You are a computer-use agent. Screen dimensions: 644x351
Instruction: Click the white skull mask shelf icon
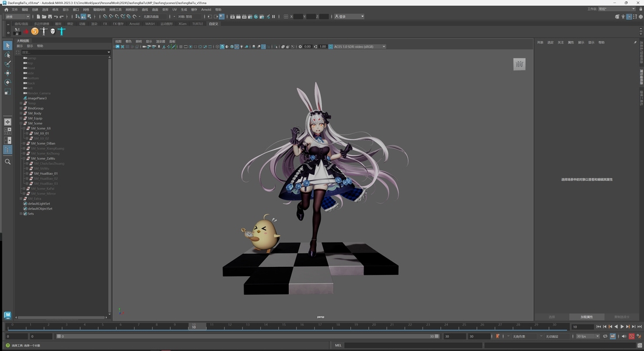coord(53,31)
